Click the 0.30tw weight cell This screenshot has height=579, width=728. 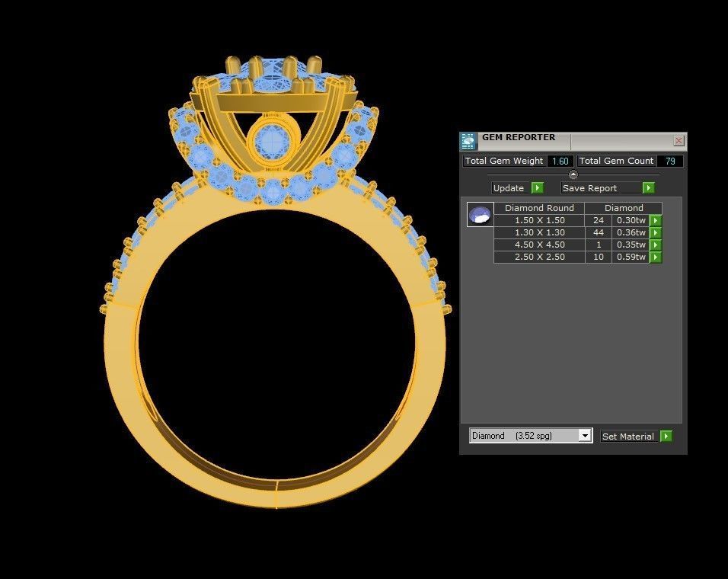click(631, 220)
